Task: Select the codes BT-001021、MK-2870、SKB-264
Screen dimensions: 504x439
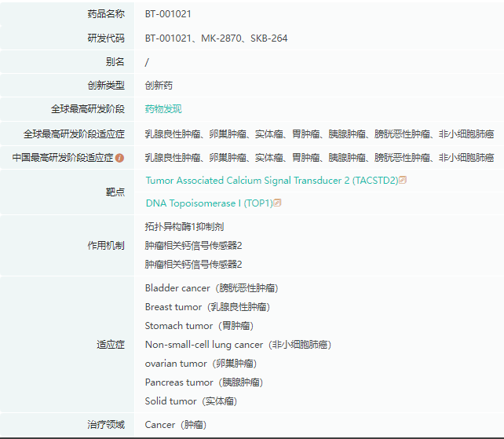Action: point(217,38)
